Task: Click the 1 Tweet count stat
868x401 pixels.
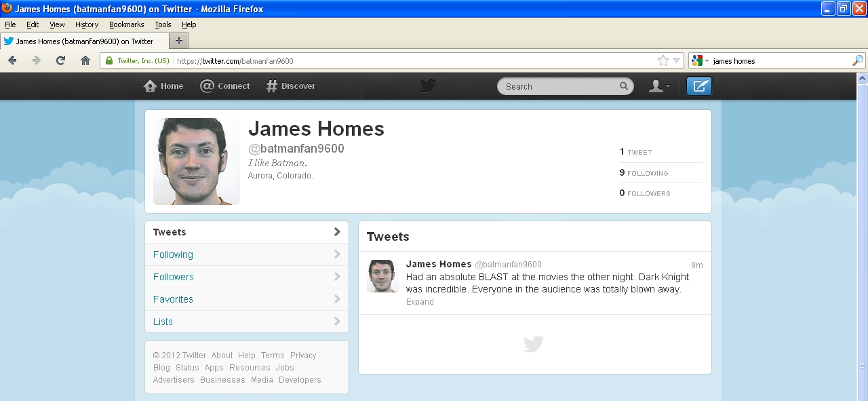Action: (x=635, y=152)
